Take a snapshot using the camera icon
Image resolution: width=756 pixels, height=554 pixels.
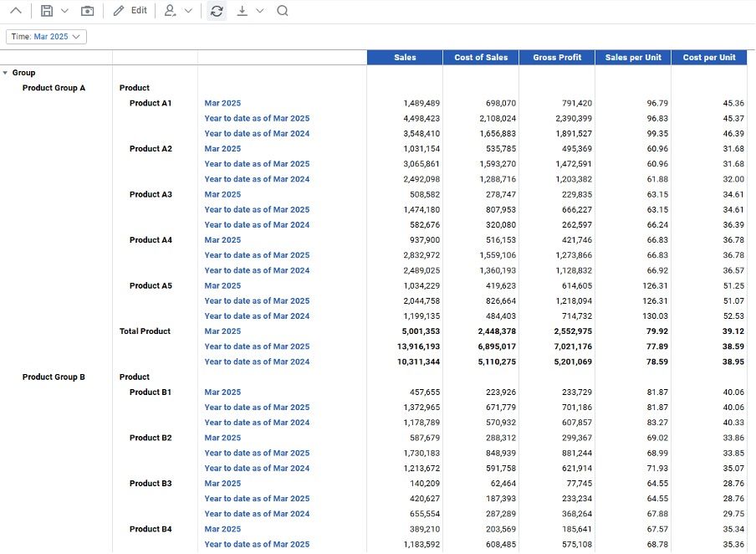pyautogui.click(x=87, y=11)
